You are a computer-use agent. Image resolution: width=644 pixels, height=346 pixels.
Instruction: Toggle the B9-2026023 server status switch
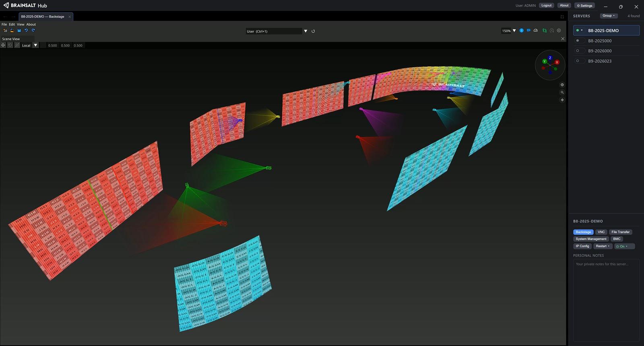pos(580,61)
